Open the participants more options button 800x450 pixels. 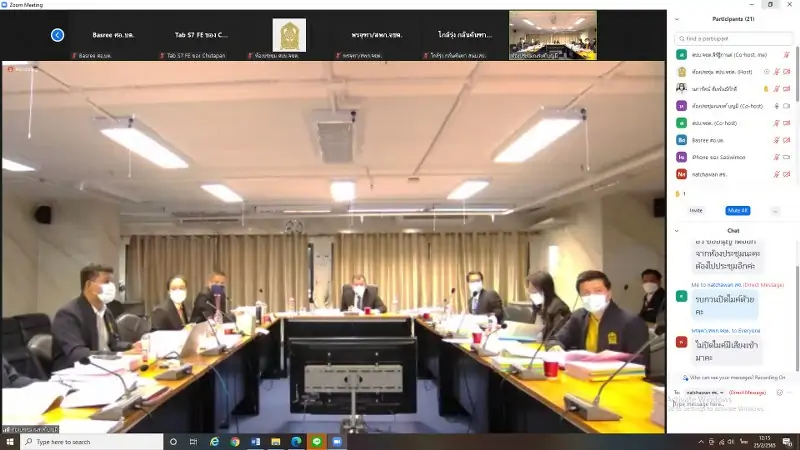coord(775,211)
